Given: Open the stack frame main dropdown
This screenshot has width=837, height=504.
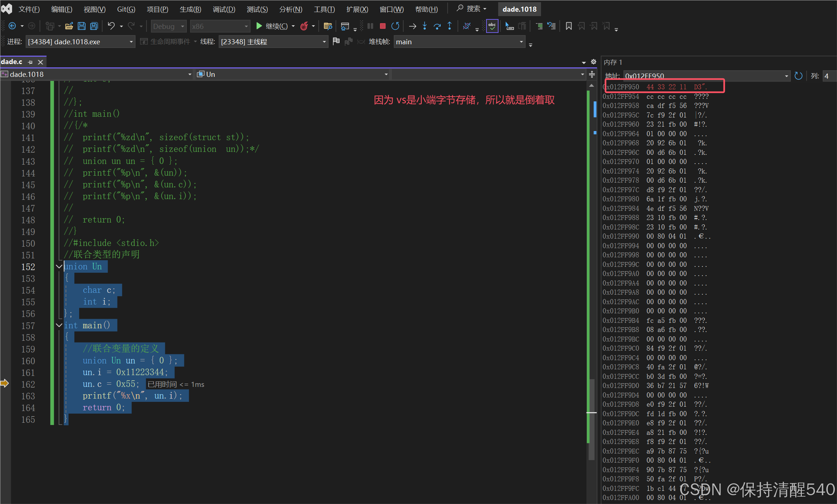Looking at the screenshot, I should tap(521, 42).
